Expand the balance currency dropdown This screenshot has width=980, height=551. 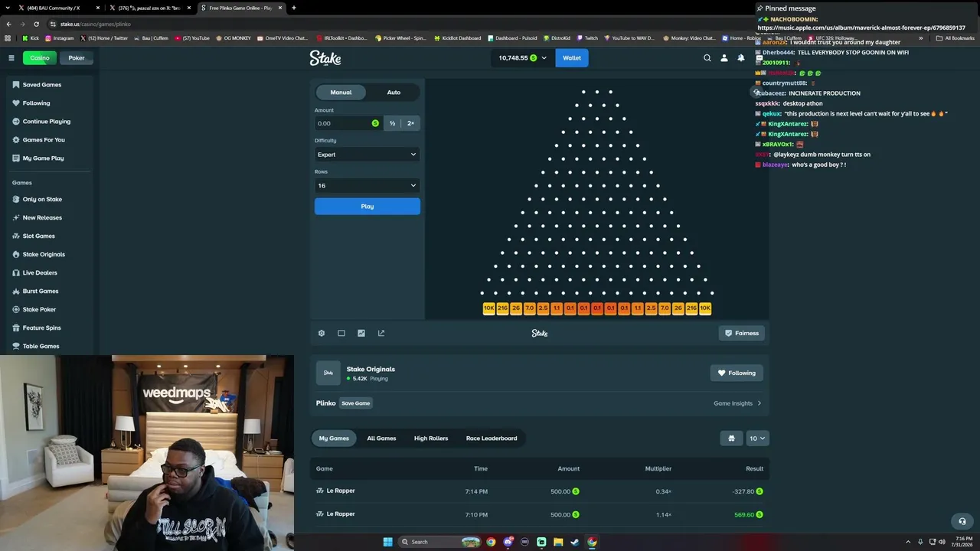(544, 58)
